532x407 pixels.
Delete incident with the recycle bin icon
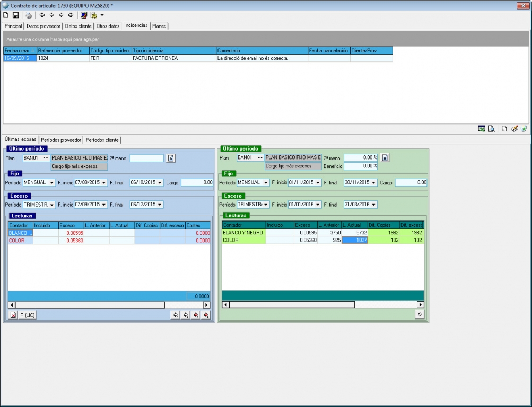pyautogui.click(x=524, y=129)
